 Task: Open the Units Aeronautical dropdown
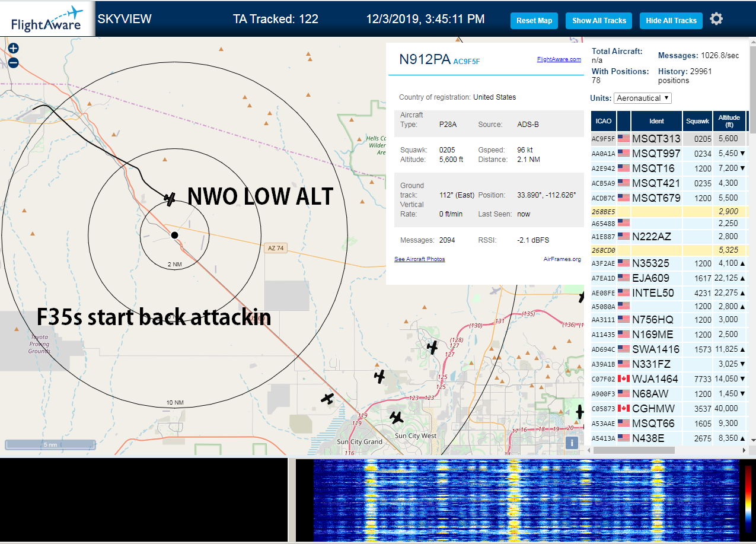click(643, 98)
